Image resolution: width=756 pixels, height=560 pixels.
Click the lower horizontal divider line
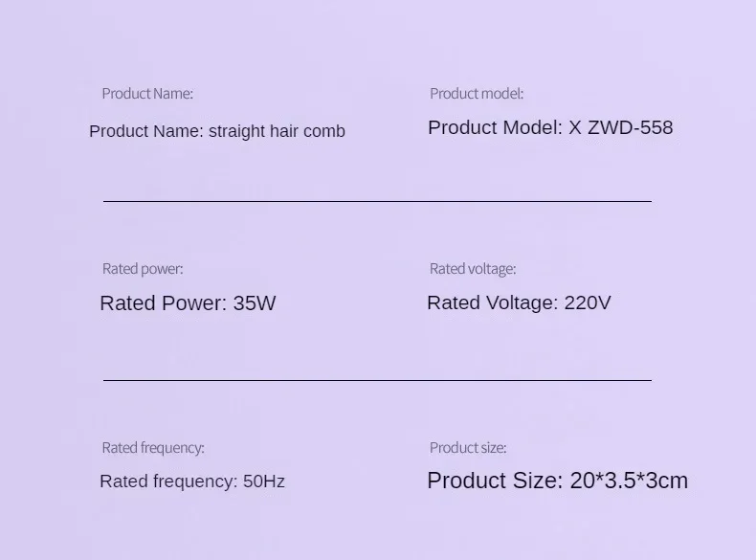pyautogui.click(x=377, y=380)
